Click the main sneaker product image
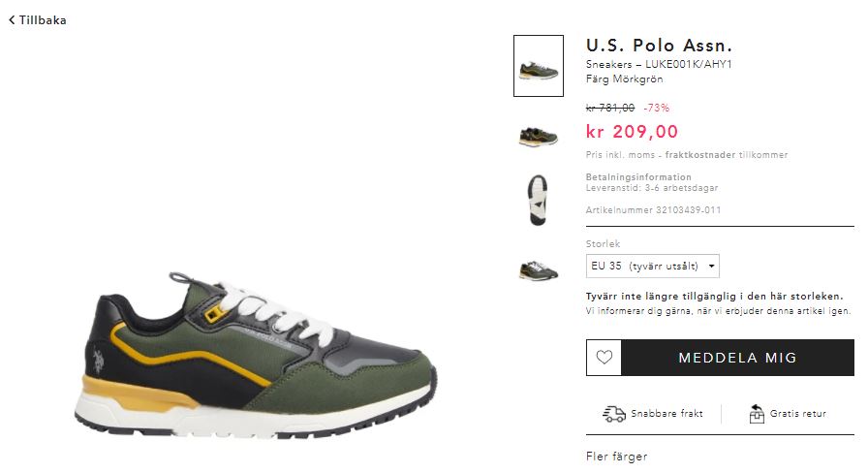 256,355
